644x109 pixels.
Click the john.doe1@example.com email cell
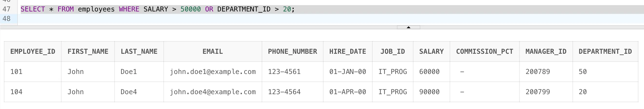click(213, 72)
